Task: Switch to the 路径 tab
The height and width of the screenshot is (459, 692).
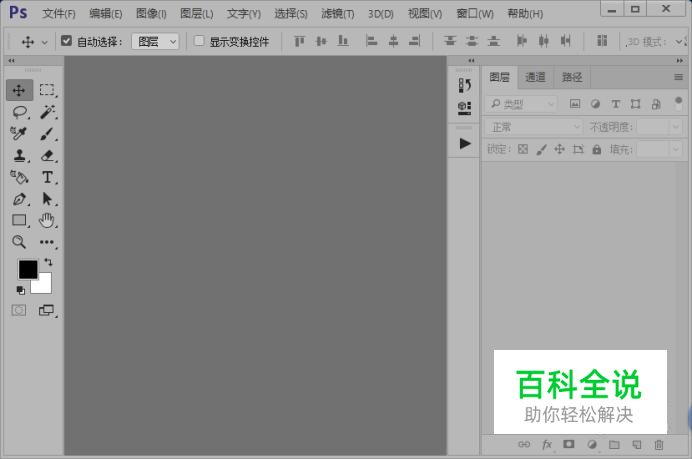Action: point(572,77)
